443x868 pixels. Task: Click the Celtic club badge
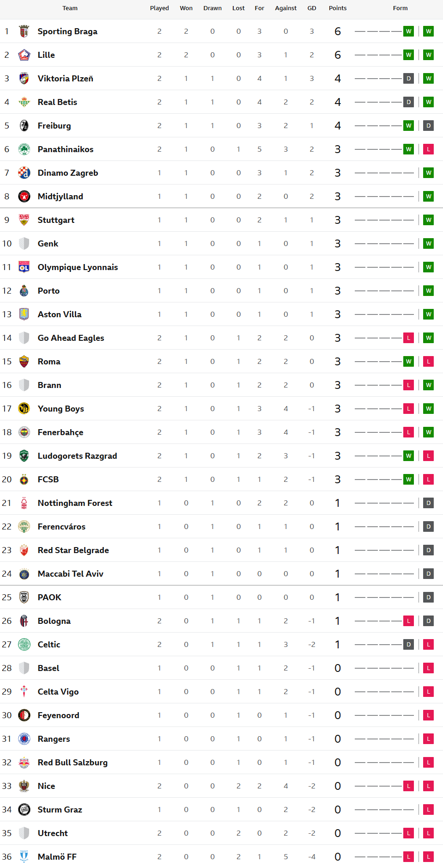24,645
